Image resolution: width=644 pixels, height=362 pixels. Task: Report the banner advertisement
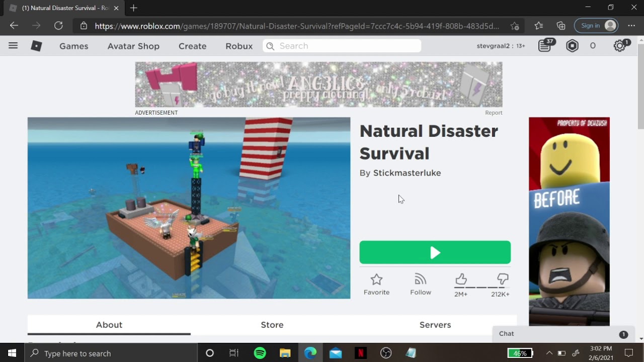tap(494, 113)
